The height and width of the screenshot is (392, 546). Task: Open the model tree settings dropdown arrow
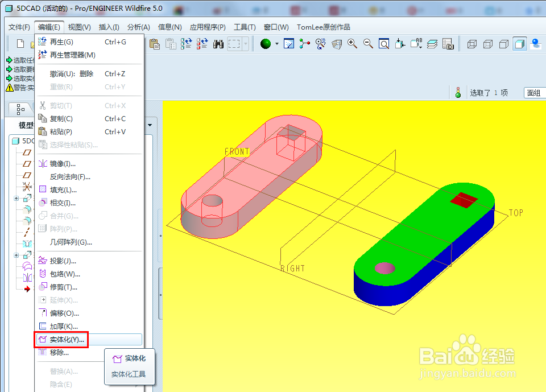coord(150,125)
